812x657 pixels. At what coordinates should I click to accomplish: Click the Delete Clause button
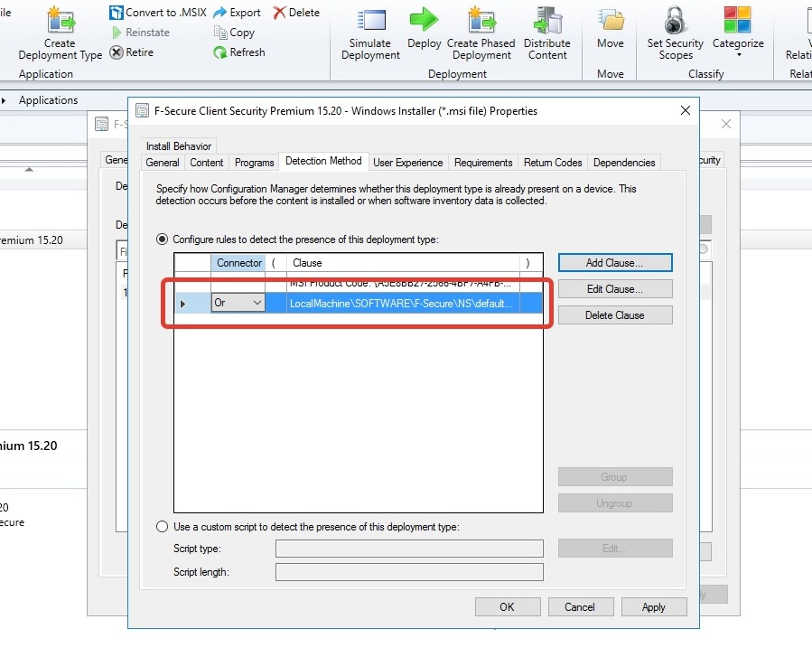(615, 315)
